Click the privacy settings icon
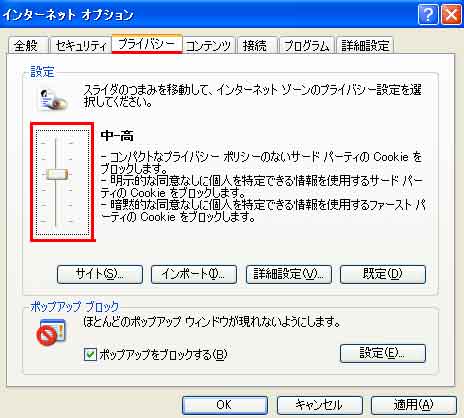Image resolution: width=464 pixels, height=418 pixels. (x=53, y=100)
